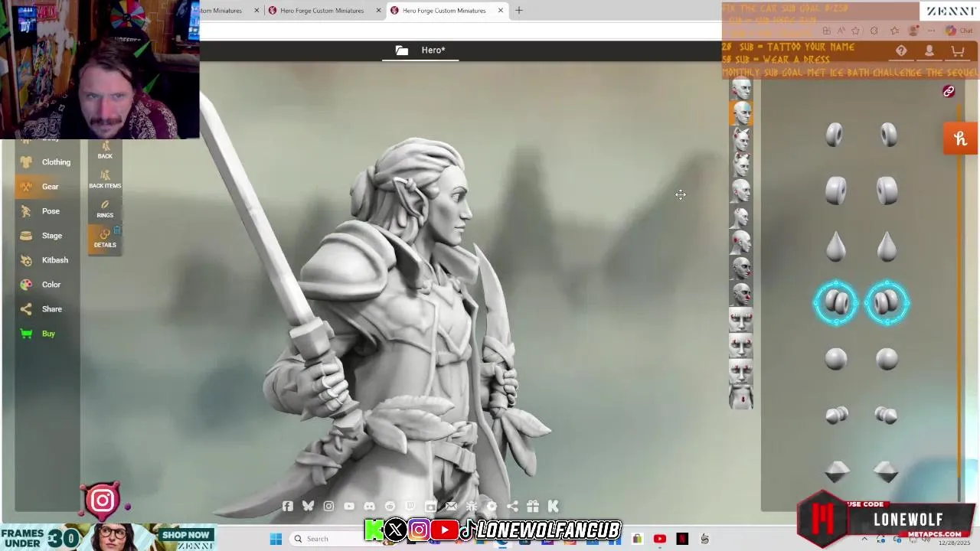Open Netflix from the taskbar

(682, 539)
